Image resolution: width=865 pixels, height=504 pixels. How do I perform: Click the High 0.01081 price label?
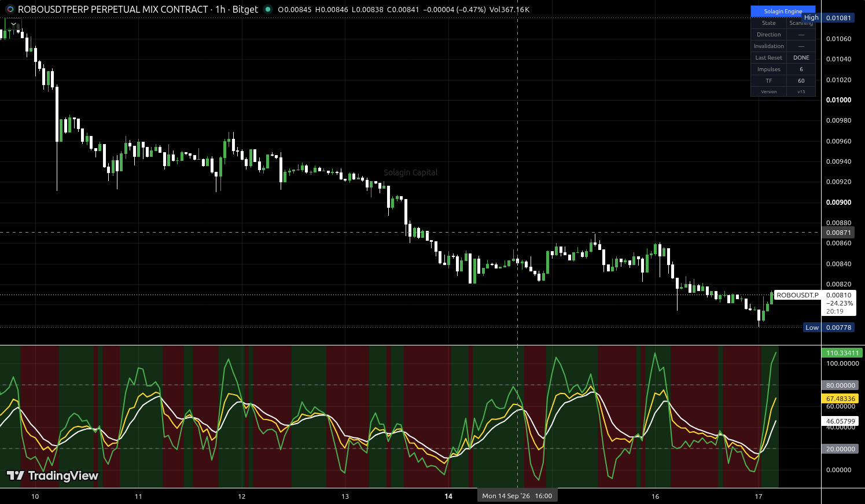828,18
